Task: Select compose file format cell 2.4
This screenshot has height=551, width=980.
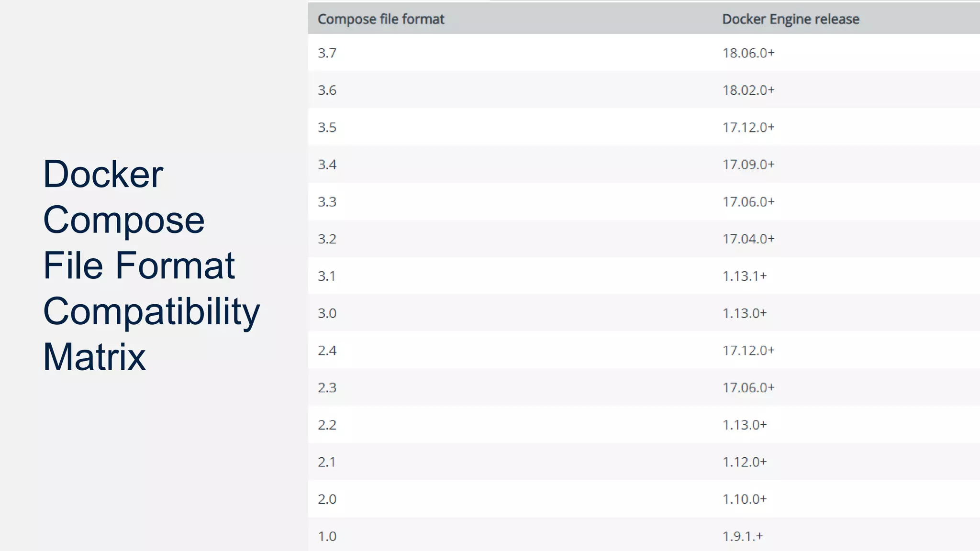Action: 327,351
